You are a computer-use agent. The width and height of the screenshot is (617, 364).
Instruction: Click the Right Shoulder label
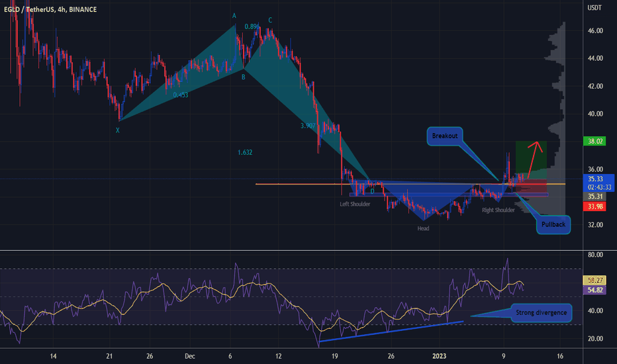[498, 210]
